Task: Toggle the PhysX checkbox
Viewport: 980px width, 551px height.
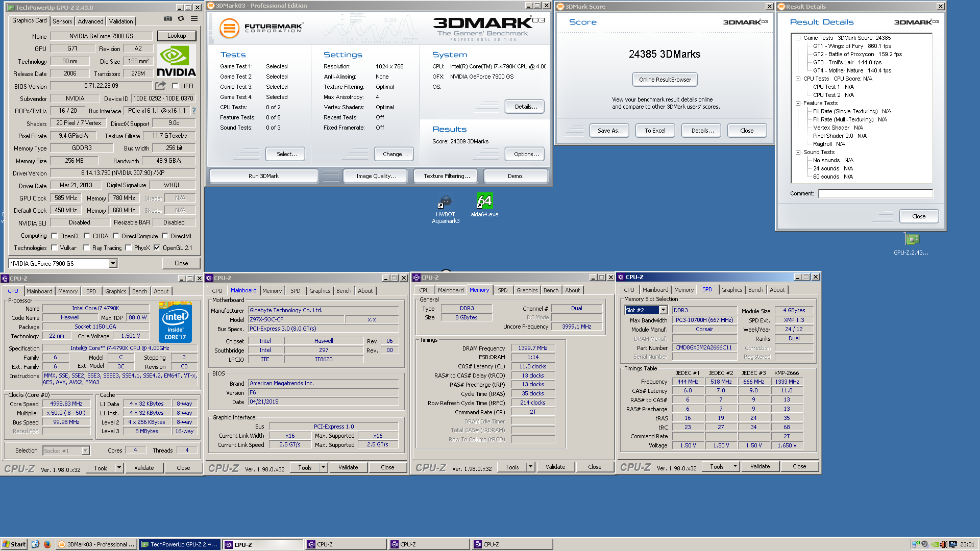Action: (128, 248)
